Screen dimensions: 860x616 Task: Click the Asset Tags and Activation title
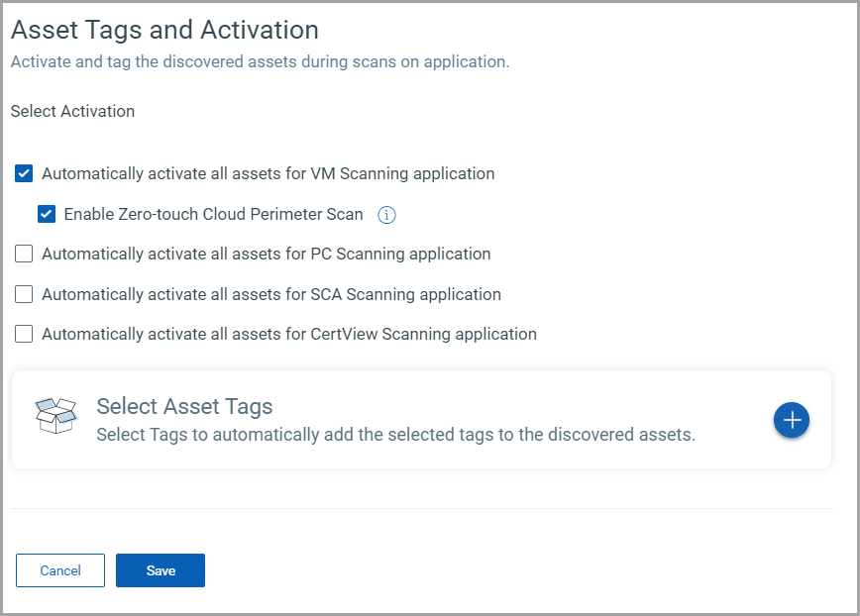click(164, 30)
